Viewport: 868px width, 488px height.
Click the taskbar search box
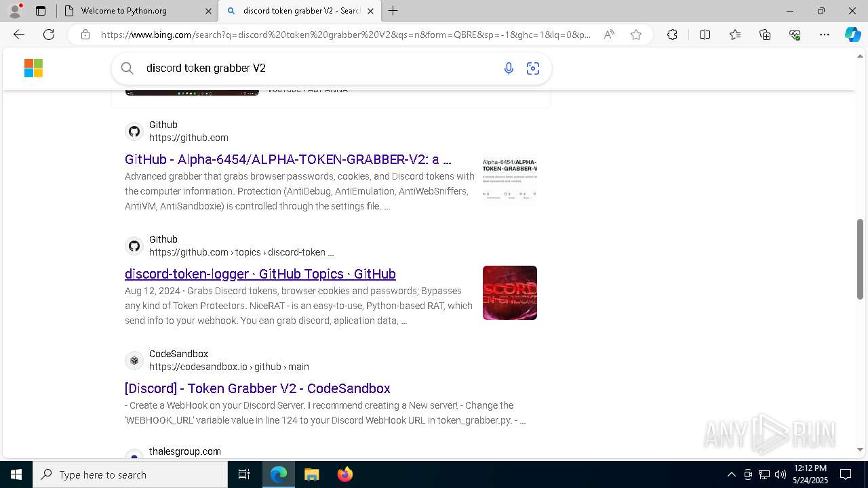[x=130, y=474]
